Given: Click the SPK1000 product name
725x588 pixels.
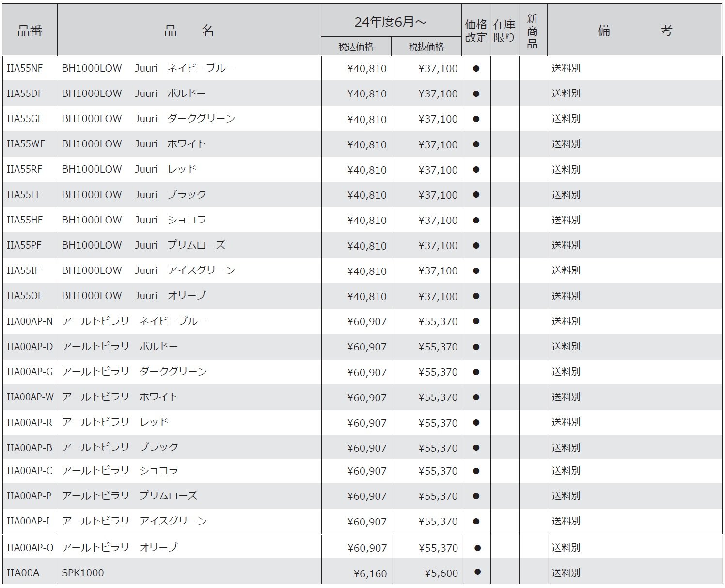Looking at the screenshot, I should click(x=83, y=573).
